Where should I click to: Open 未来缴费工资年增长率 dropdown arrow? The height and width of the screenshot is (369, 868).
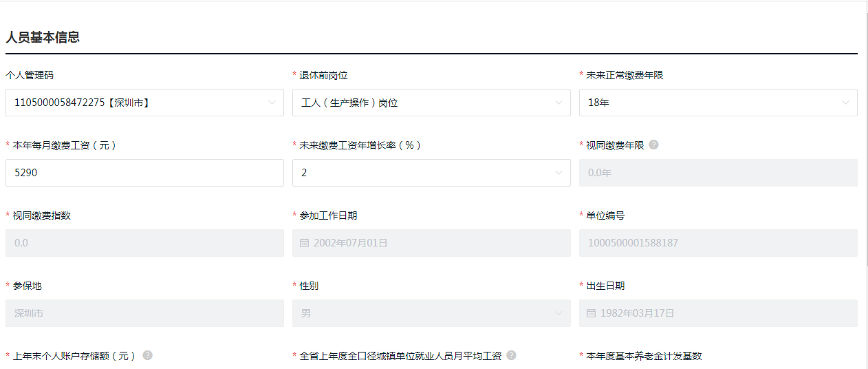pos(558,173)
